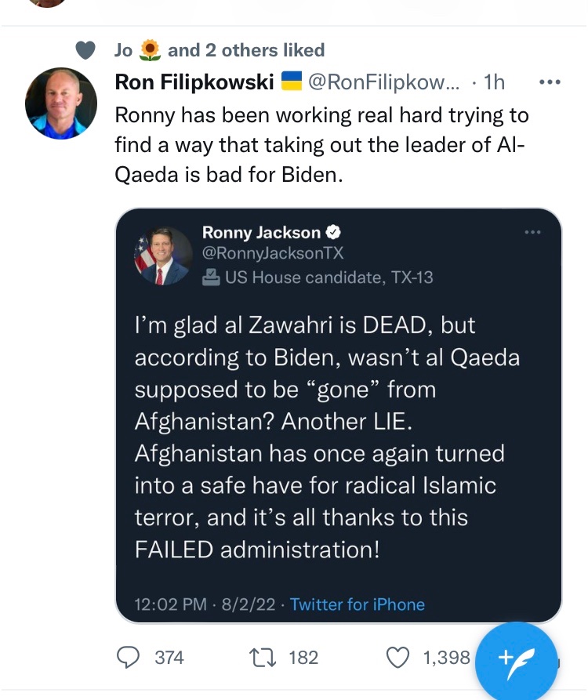Image resolution: width=588 pixels, height=700 pixels.
Task: Click the heart icon beside 'Jo'
Action: [x=84, y=50]
